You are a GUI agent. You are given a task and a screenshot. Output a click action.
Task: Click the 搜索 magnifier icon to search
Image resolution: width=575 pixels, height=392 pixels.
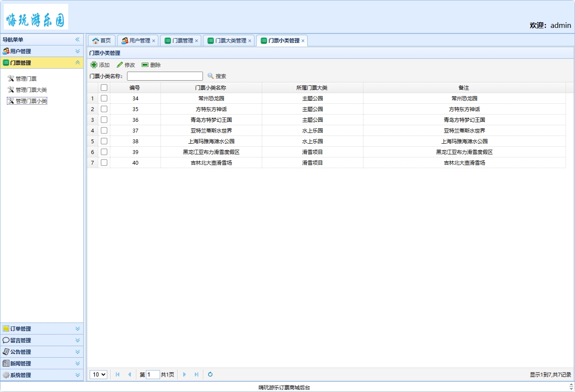click(210, 76)
